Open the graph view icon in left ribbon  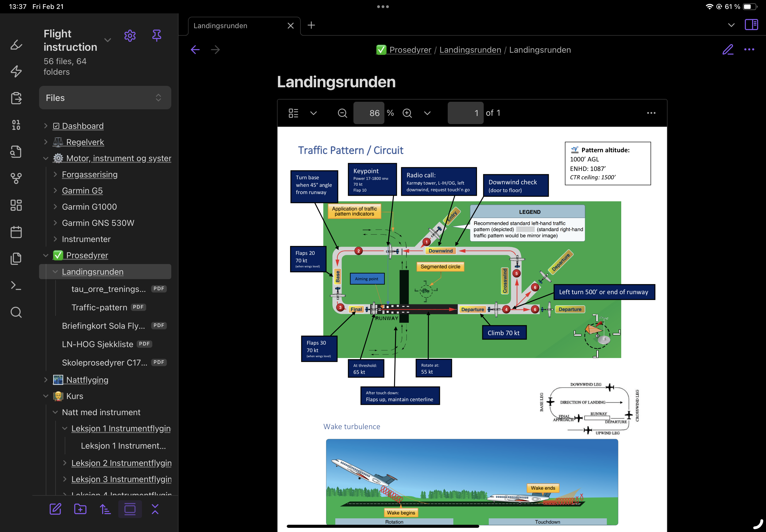click(16, 178)
